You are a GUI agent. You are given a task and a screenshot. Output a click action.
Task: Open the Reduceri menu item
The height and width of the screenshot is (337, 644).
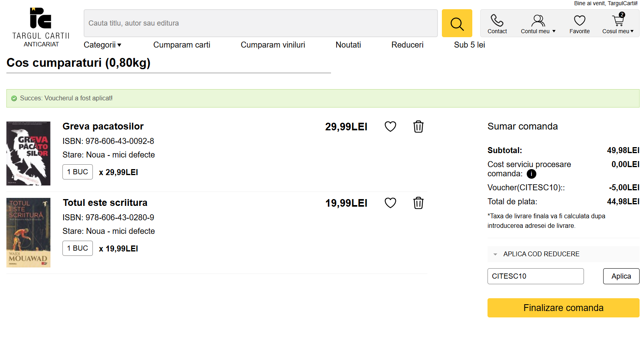pos(407,45)
